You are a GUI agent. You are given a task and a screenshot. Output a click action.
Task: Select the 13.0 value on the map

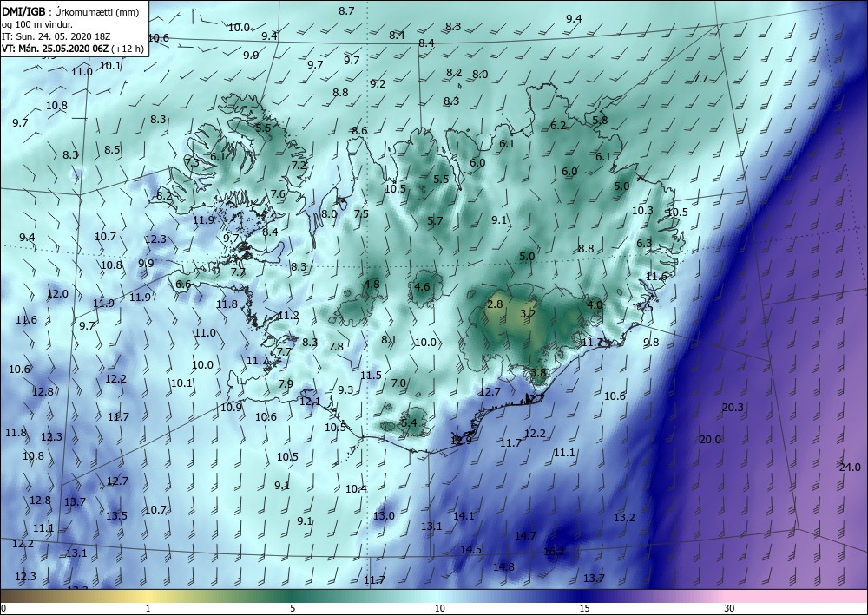click(384, 516)
